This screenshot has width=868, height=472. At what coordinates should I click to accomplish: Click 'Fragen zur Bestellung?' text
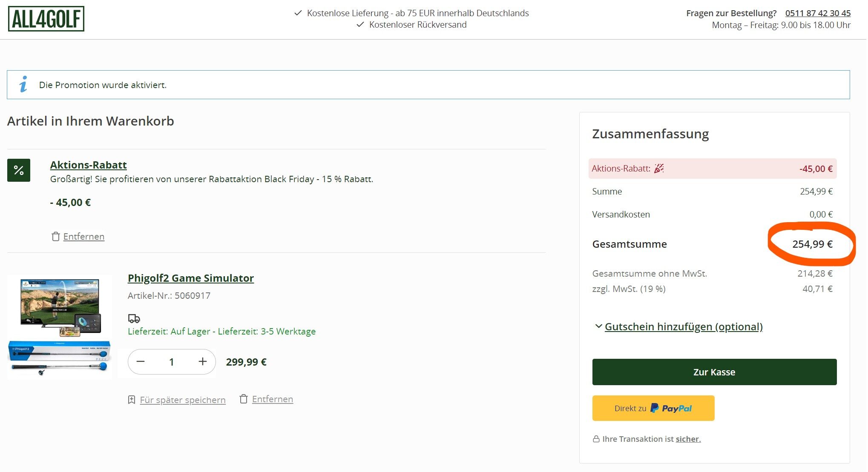731,13
